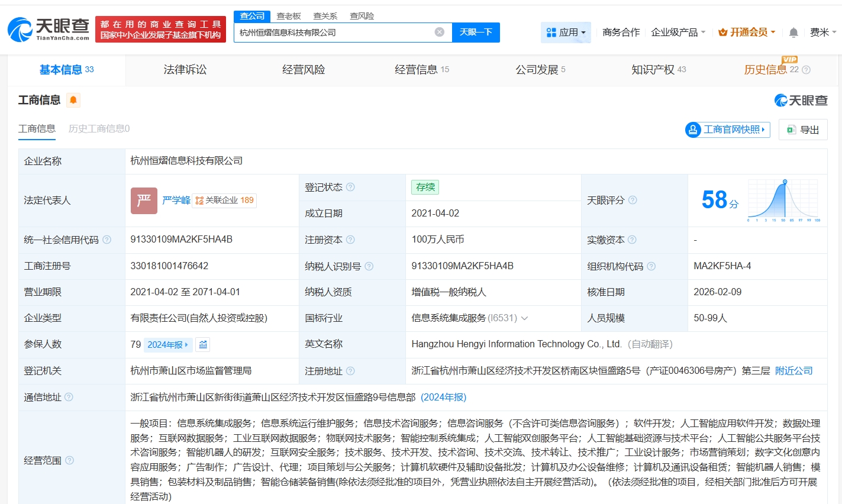Open the notification bell icon
The height and width of the screenshot is (504, 842).
[x=793, y=33]
